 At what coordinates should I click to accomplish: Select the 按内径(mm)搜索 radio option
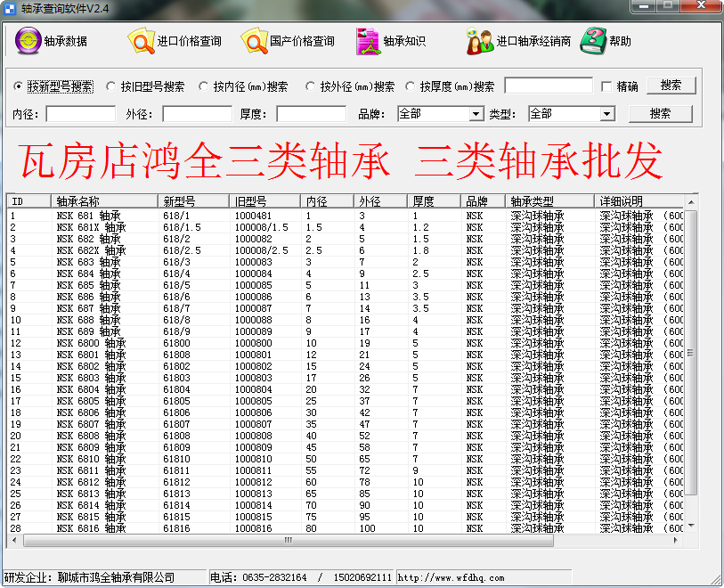(x=203, y=87)
